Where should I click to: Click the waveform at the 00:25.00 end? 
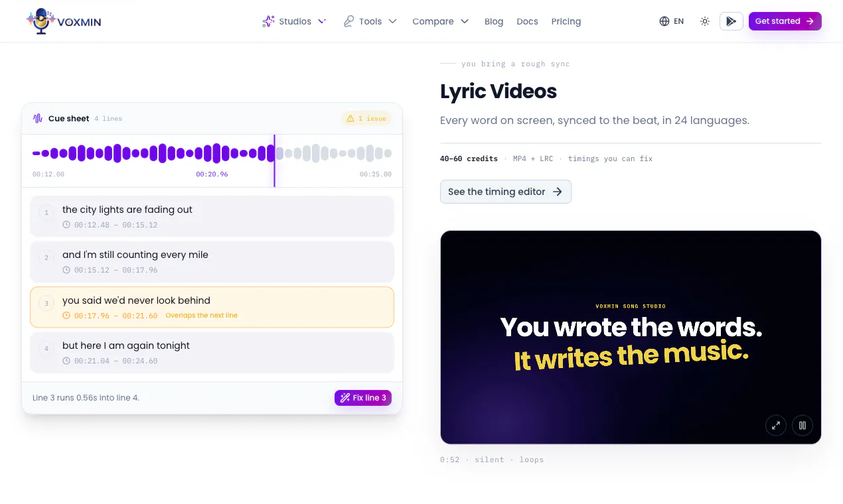coord(388,154)
